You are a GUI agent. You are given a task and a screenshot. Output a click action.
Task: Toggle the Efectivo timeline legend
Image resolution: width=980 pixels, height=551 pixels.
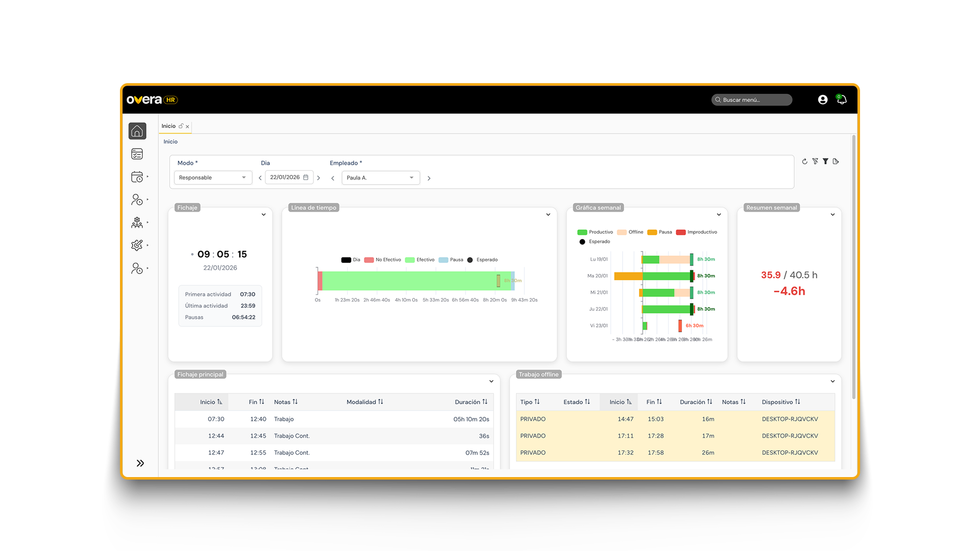click(420, 260)
